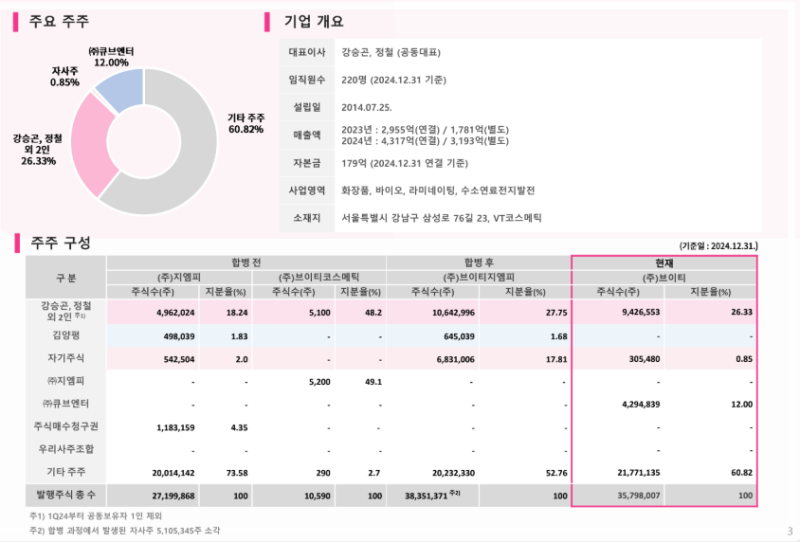The height and width of the screenshot is (542, 800).
Task: Click the 자본금 row label
Action: (x=303, y=162)
